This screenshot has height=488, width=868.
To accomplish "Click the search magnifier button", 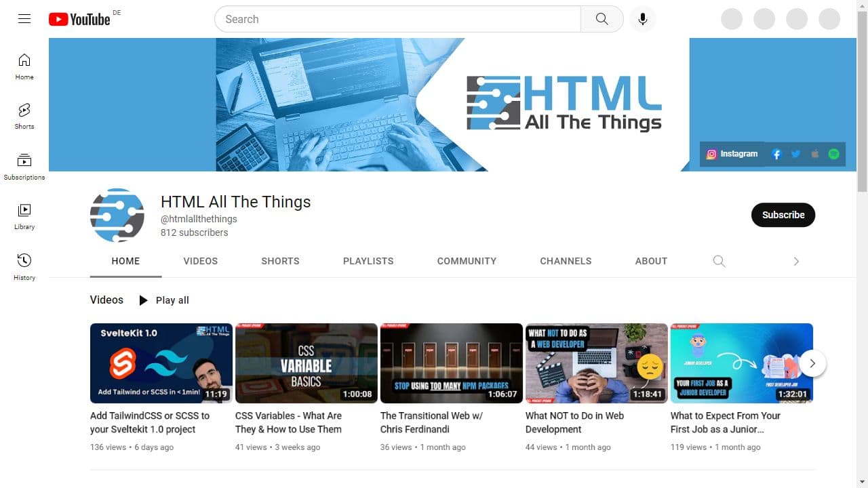I will pos(602,19).
